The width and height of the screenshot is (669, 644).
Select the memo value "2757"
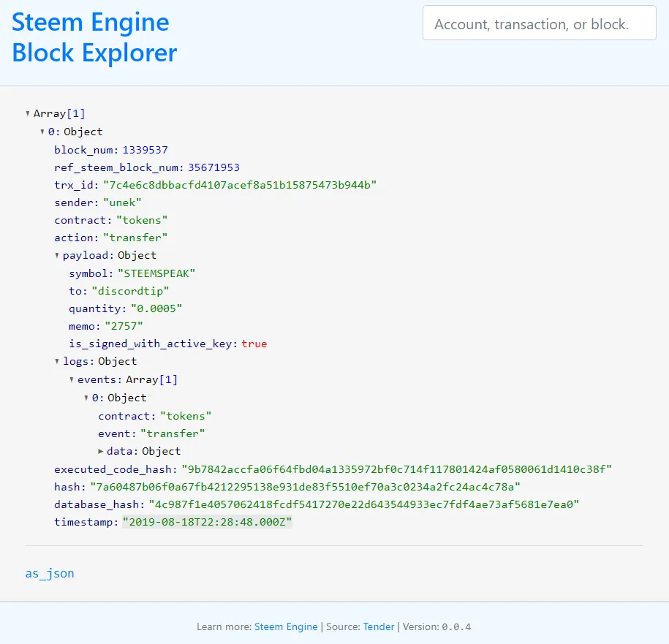click(x=124, y=326)
